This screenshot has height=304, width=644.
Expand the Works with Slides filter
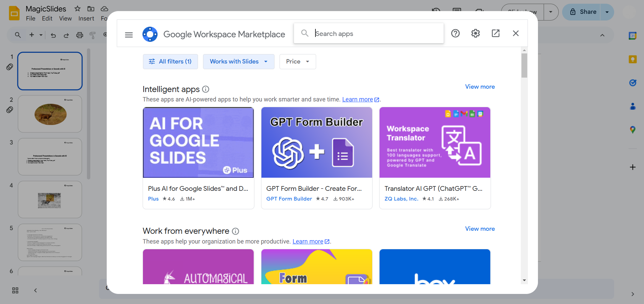coord(238,61)
